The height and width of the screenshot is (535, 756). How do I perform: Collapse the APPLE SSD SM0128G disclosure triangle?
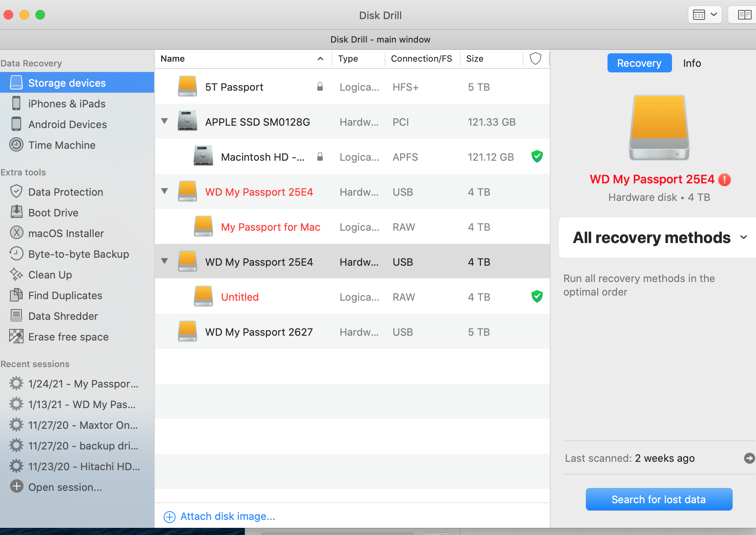pos(164,121)
